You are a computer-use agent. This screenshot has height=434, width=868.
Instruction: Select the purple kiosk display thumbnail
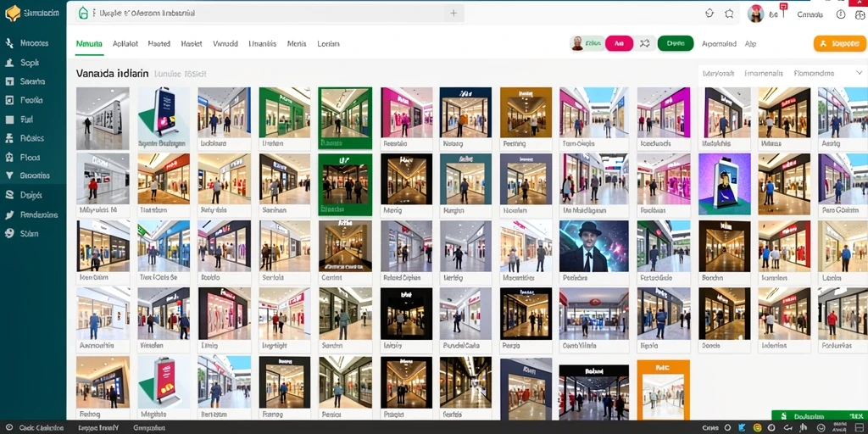tap(724, 184)
